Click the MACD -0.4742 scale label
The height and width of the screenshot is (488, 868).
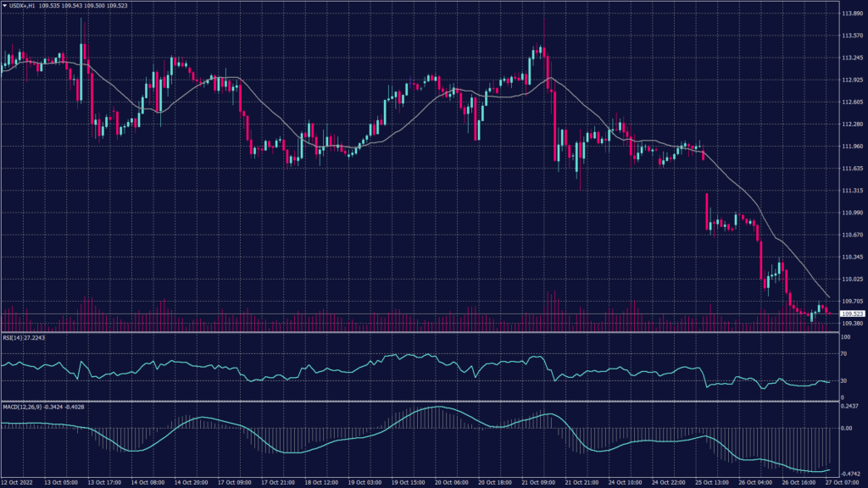(x=850, y=474)
